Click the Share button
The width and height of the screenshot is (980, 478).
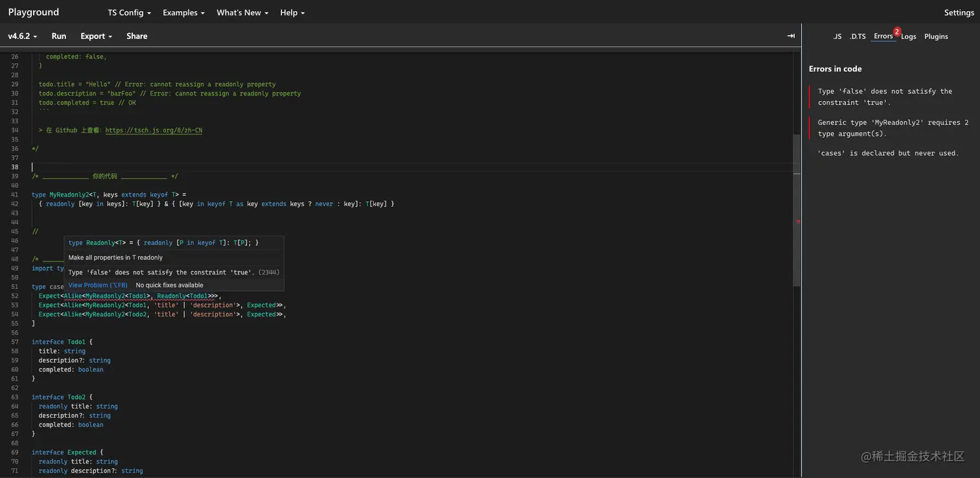137,36
